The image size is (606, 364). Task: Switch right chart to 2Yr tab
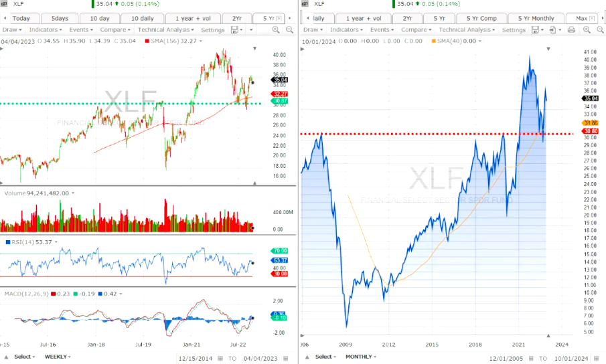(407, 18)
